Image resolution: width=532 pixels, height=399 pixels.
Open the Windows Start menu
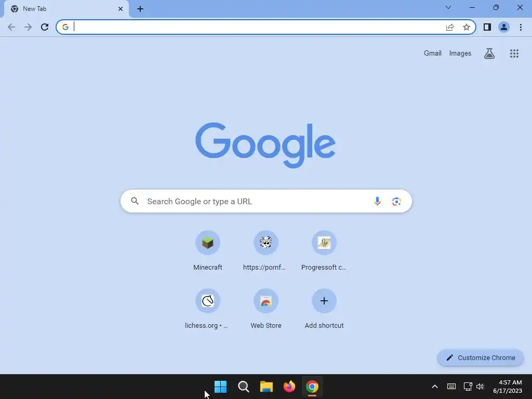[x=220, y=387]
